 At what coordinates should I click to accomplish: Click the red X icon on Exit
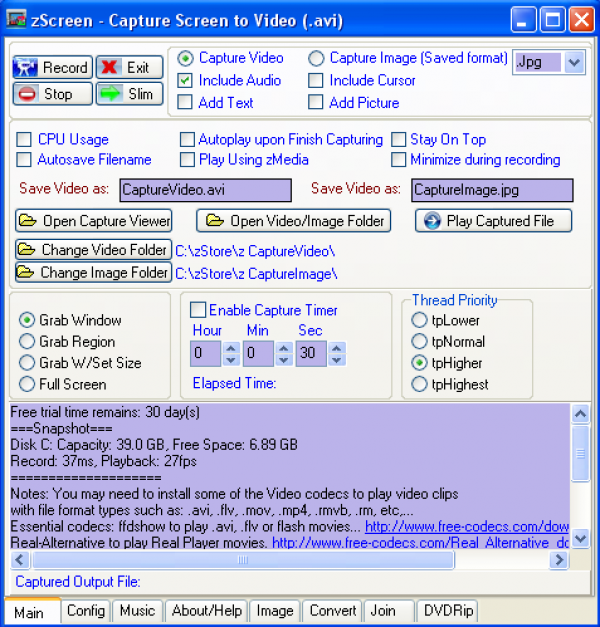109,67
